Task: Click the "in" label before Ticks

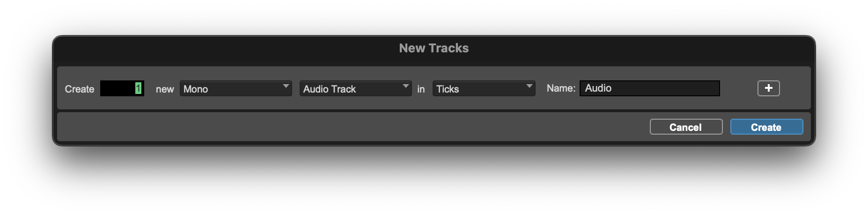Action: point(421,89)
